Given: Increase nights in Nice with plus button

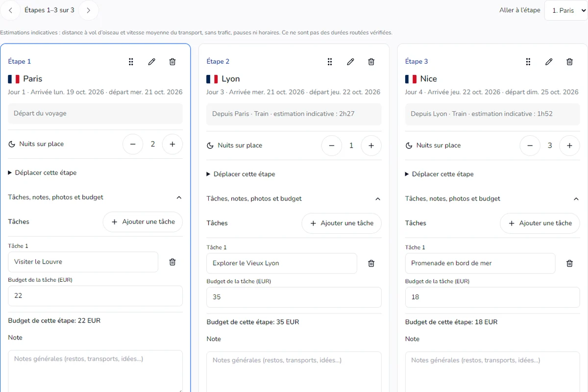Looking at the screenshot, I should pos(569,146).
